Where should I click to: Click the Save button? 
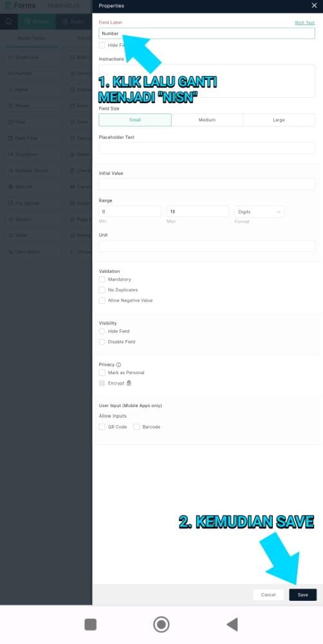303,594
